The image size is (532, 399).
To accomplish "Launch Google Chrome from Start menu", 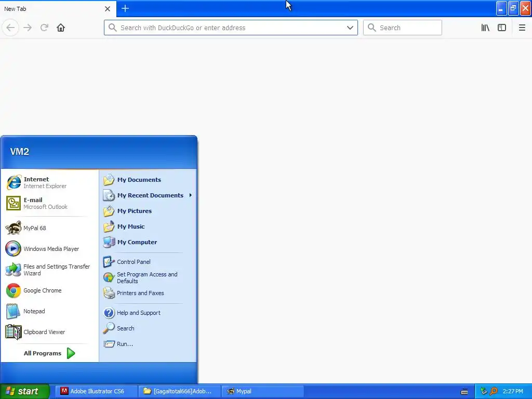I will tap(49, 290).
